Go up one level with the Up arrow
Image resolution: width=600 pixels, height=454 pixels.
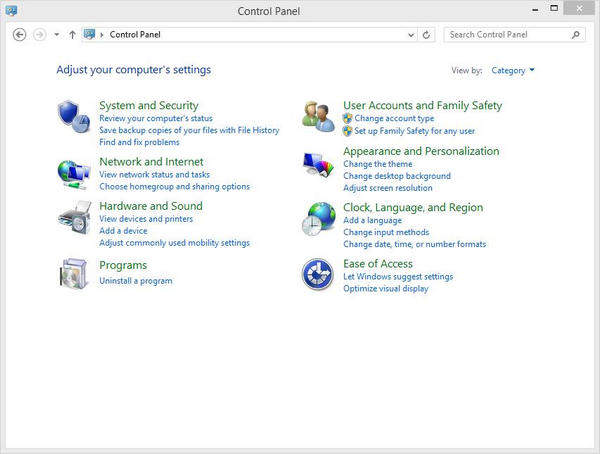[72, 35]
